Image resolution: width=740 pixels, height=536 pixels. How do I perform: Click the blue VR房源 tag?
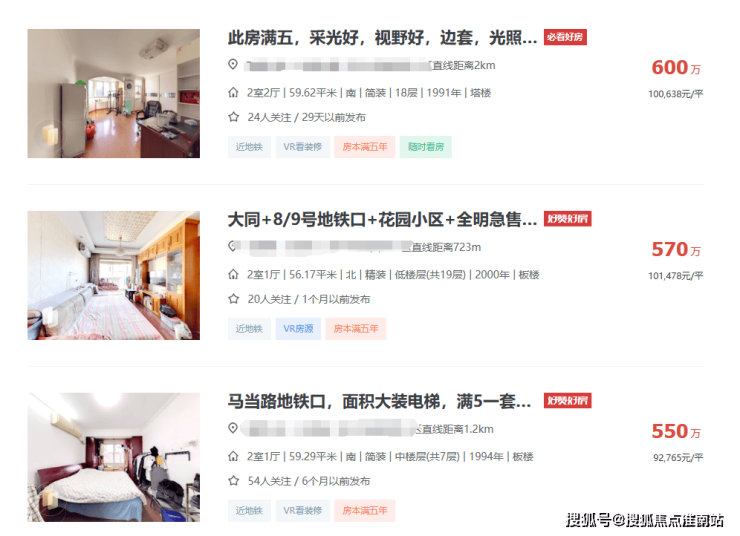tap(298, 329)
